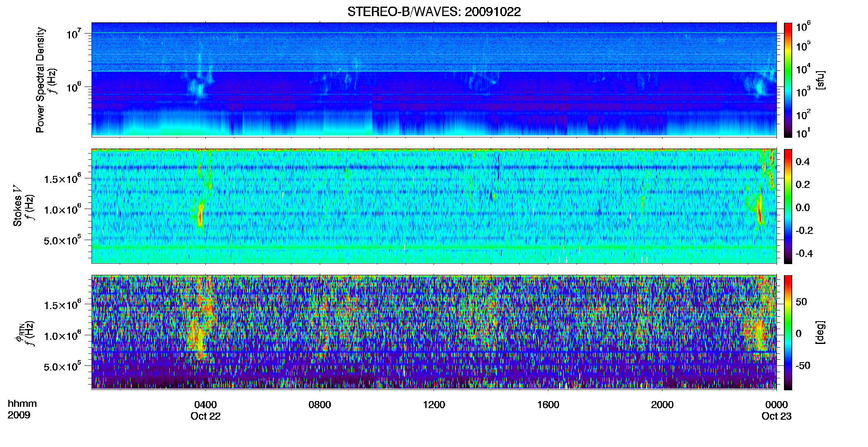
Task: Click the Power Spectral Density axis label
Action: 41,80
